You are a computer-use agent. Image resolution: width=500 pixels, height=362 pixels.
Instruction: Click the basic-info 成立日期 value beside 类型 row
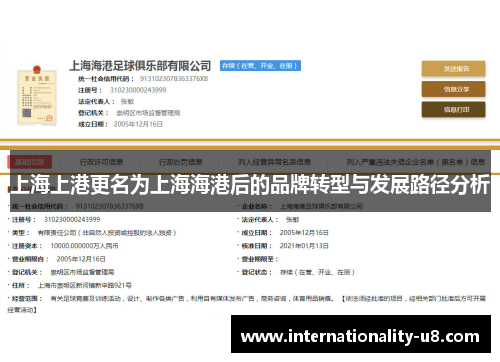pyautogui.click(x=304, y=233)
